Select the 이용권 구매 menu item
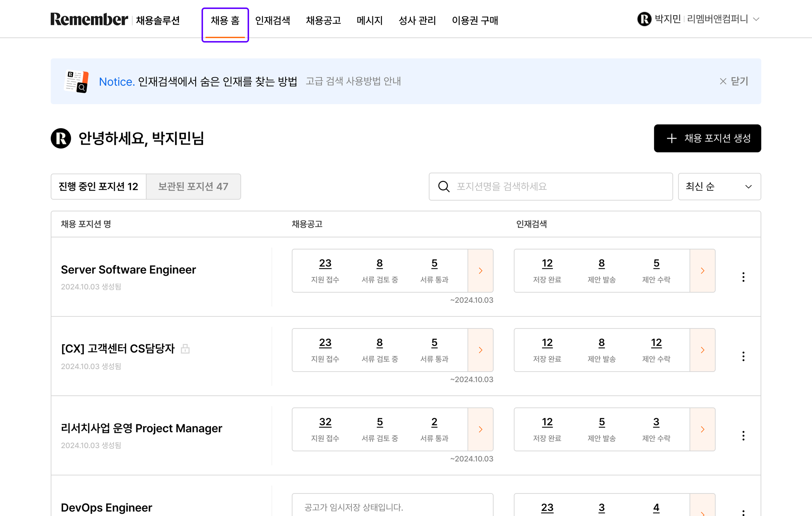The image size is (812, 516). 475,21
